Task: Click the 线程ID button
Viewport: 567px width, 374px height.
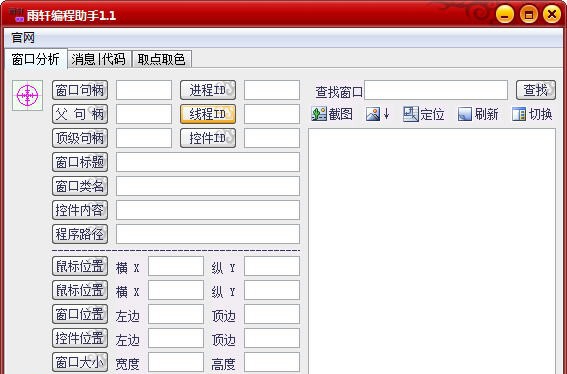Action: (x=208, y=114)
